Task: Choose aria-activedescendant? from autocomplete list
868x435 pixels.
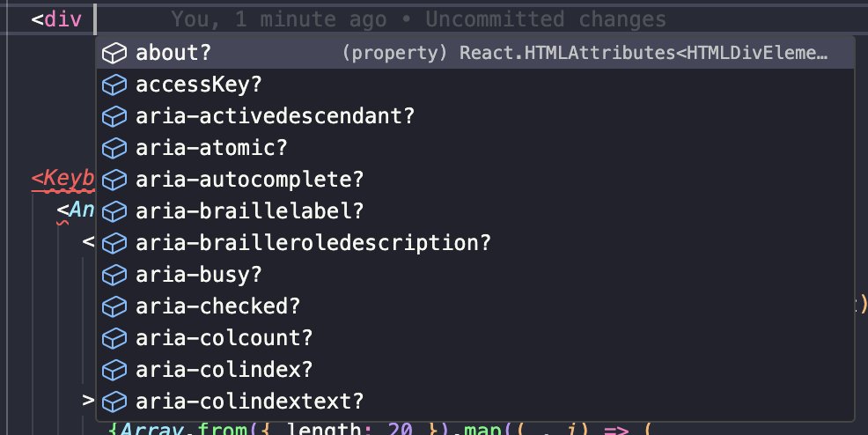Action: 475,116
